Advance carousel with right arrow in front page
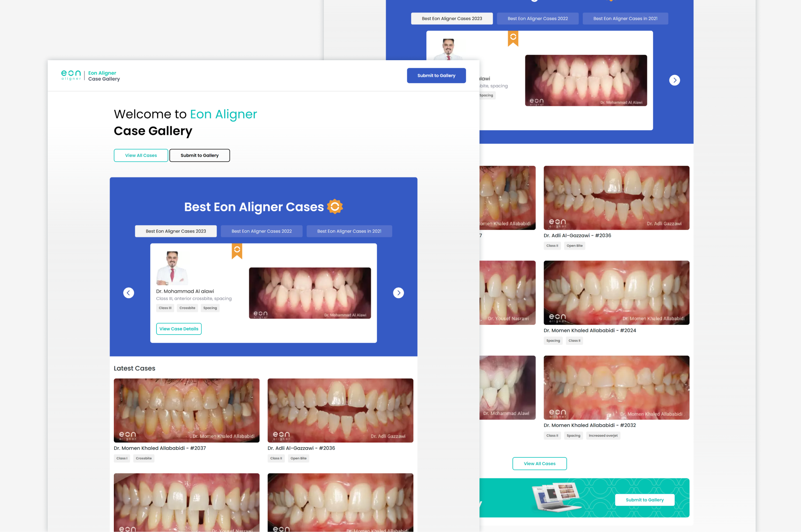This screenshot has height=532, width=801. (x=399, y=293)
